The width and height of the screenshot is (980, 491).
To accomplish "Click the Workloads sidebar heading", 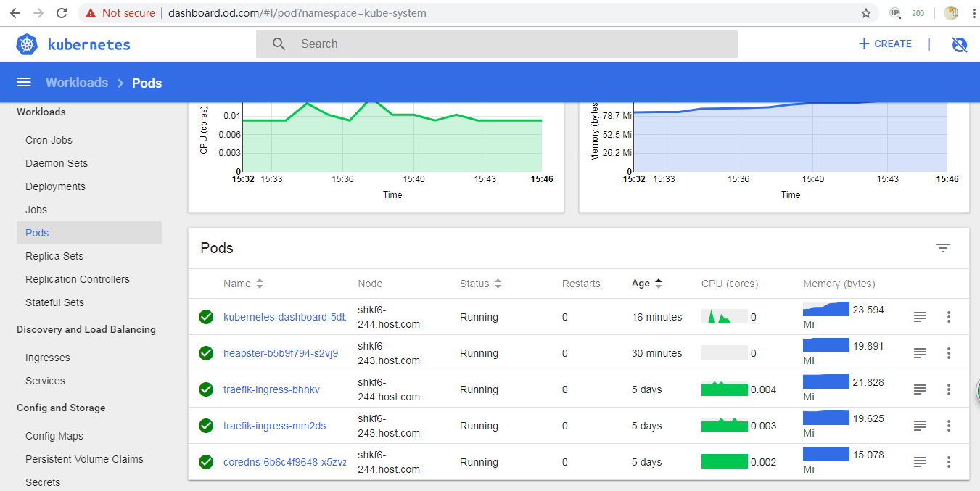I will pos(41,112).
